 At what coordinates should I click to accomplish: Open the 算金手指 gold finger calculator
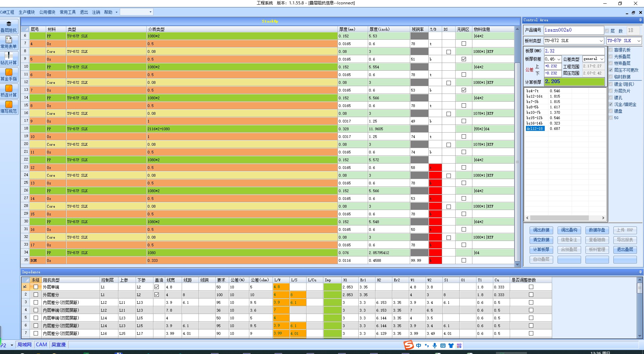click(x=9, y=75)
